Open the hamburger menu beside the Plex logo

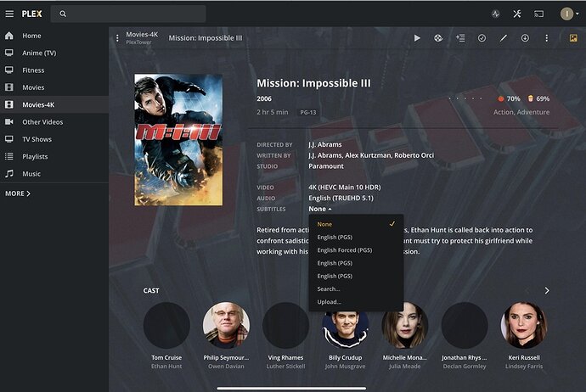[9, 14]
